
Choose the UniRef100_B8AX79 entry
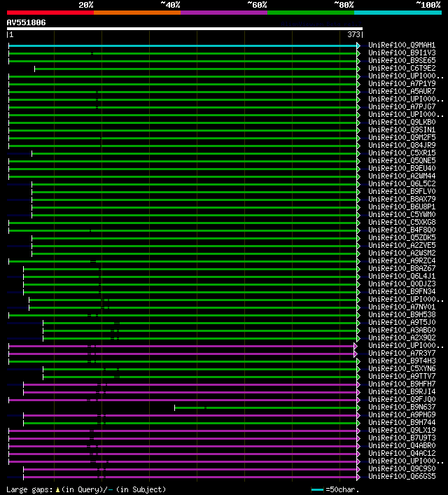402,200
